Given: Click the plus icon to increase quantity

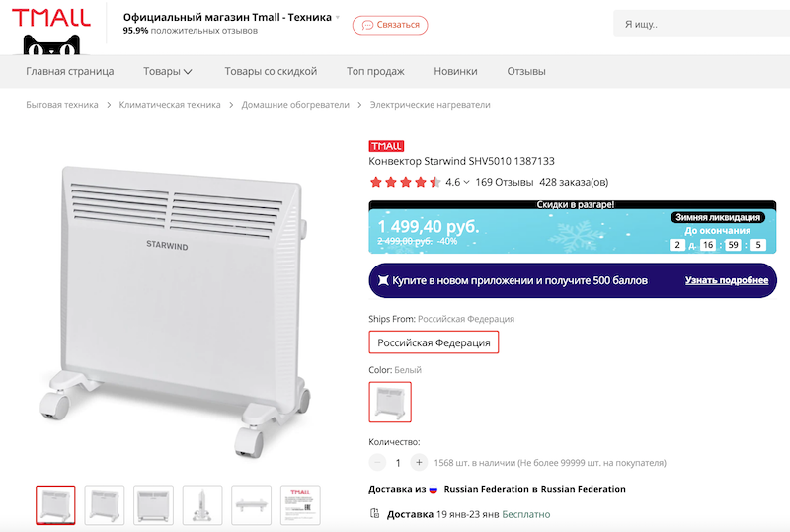Looking at the screenshot, I should (x=419, y=462).
